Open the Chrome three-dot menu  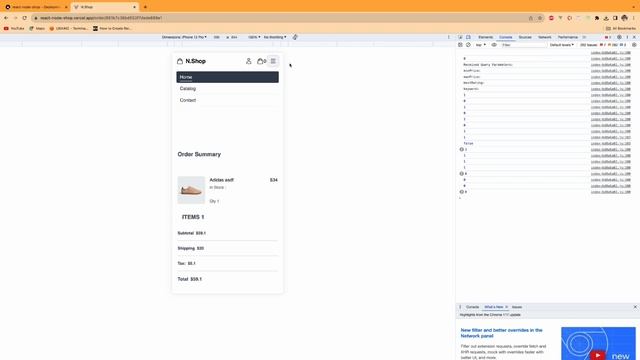633,18
